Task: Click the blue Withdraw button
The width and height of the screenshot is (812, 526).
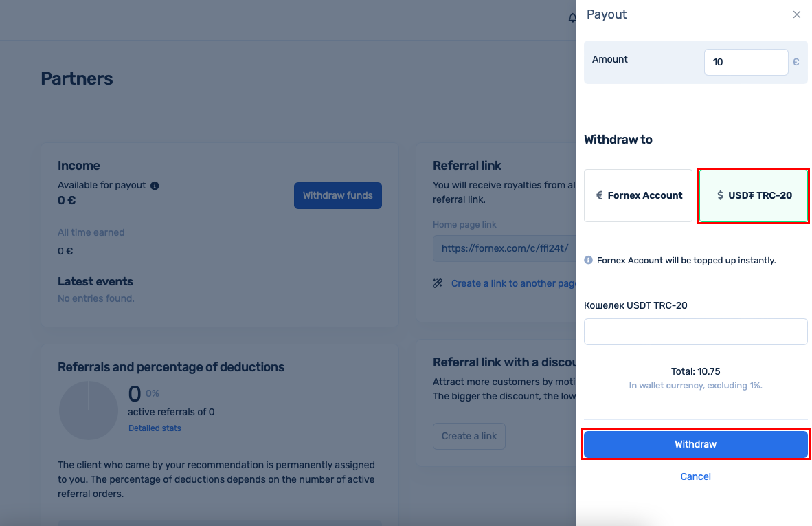Action: (x=695, y=444)
